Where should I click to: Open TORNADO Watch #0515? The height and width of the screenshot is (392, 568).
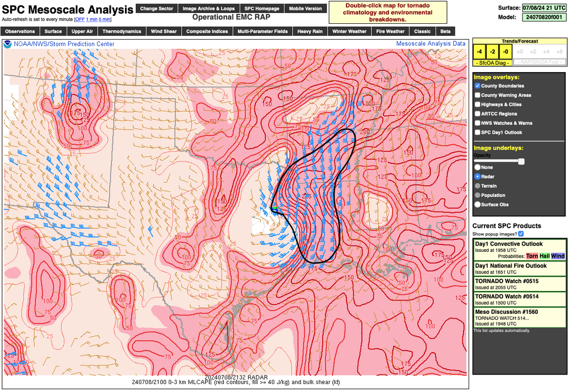(x=507, y=281)
